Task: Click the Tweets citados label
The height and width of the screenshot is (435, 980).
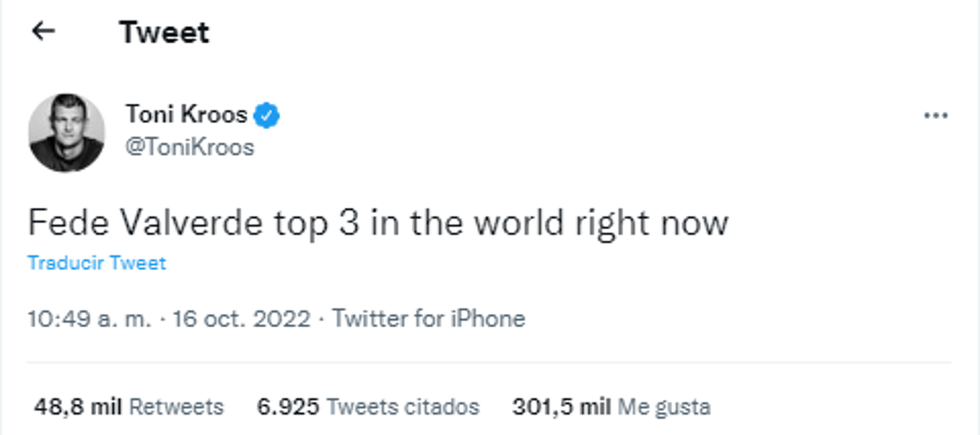Action: pyautogui.click(x=403, y=406)
